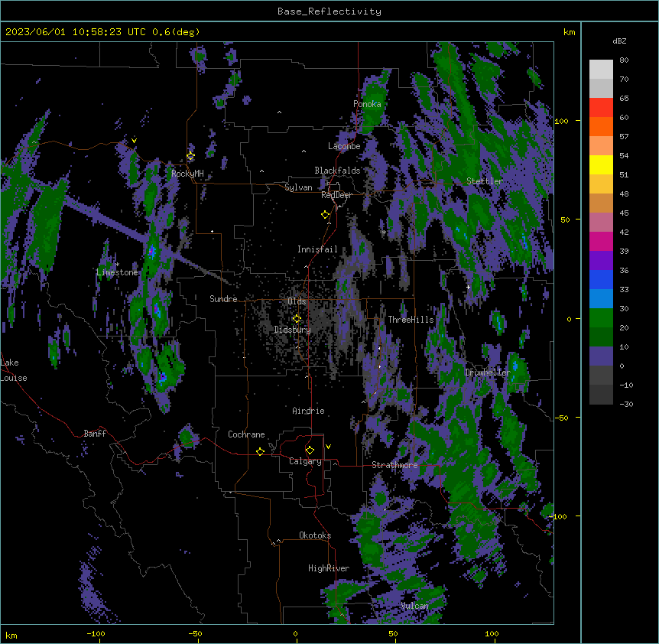
Task: Click the Olds label
Action: [297, 301]
